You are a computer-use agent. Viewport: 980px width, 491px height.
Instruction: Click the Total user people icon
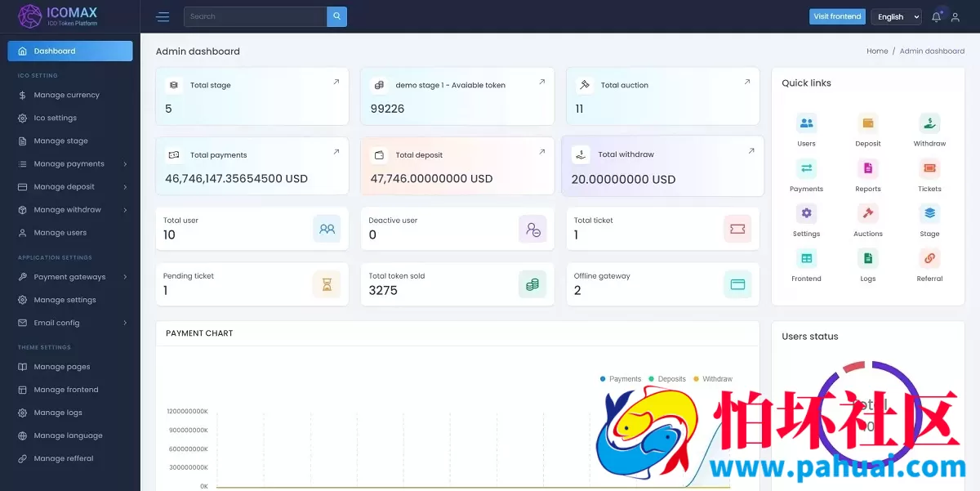point(327,229)
